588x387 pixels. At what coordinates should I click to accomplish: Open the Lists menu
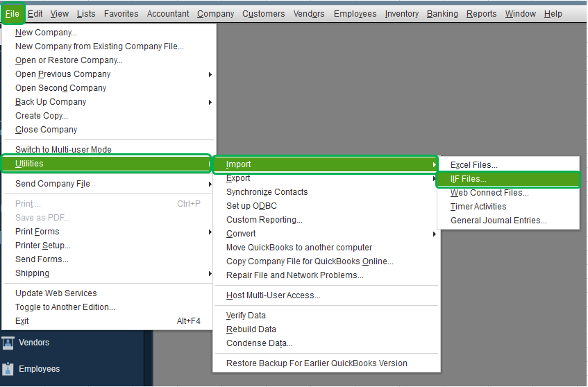click(x=86, y=14)
